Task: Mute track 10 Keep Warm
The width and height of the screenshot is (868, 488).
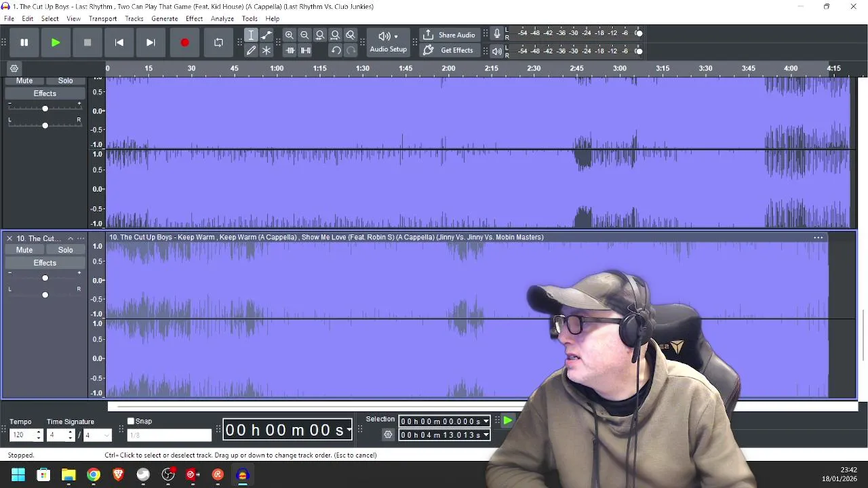Action: coord(24,250)
